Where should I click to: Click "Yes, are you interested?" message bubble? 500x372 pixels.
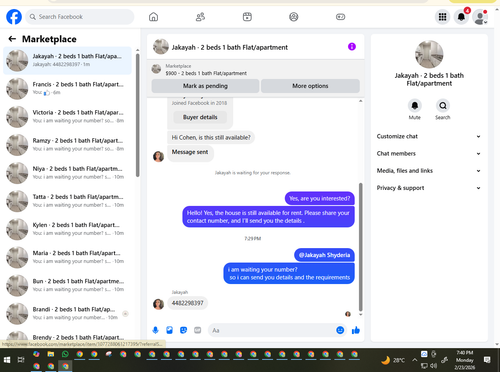click(x=320, y=198)
